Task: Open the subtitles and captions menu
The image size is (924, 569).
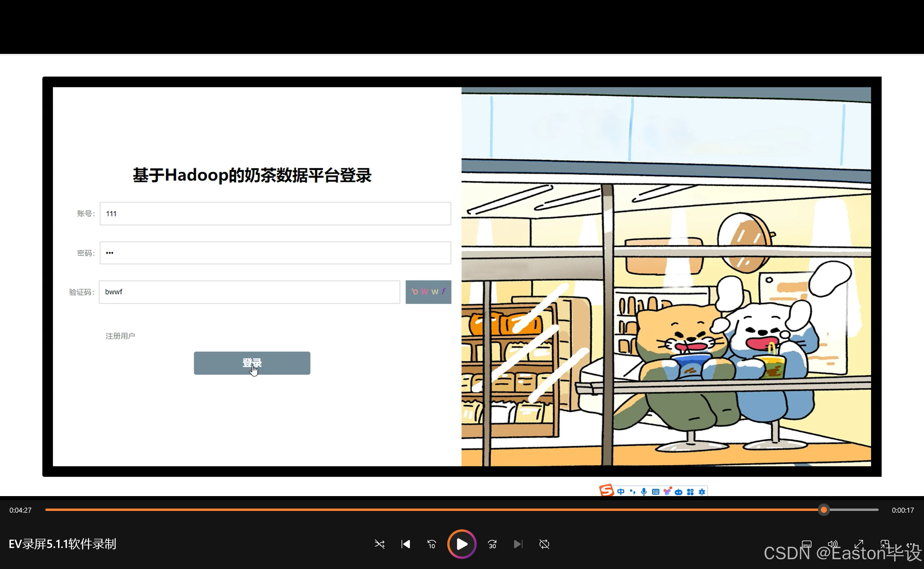Action: (807, 544)
